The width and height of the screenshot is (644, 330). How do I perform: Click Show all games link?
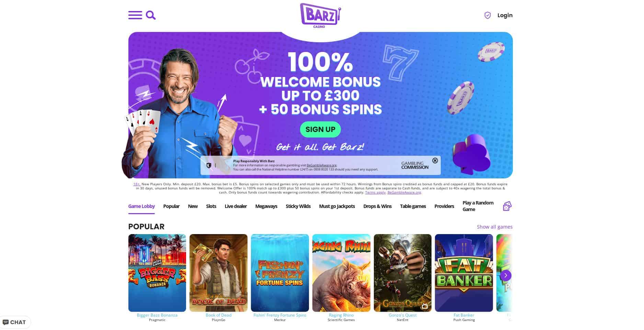(495, 227)
